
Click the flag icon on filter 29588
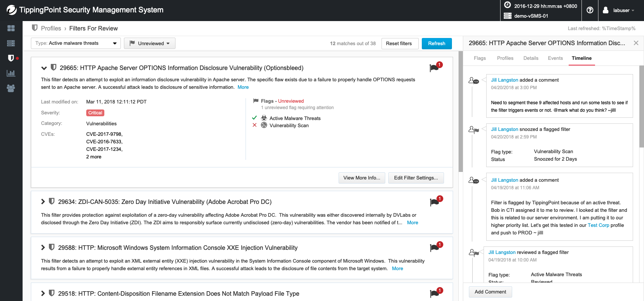click(x=435, y=248)
